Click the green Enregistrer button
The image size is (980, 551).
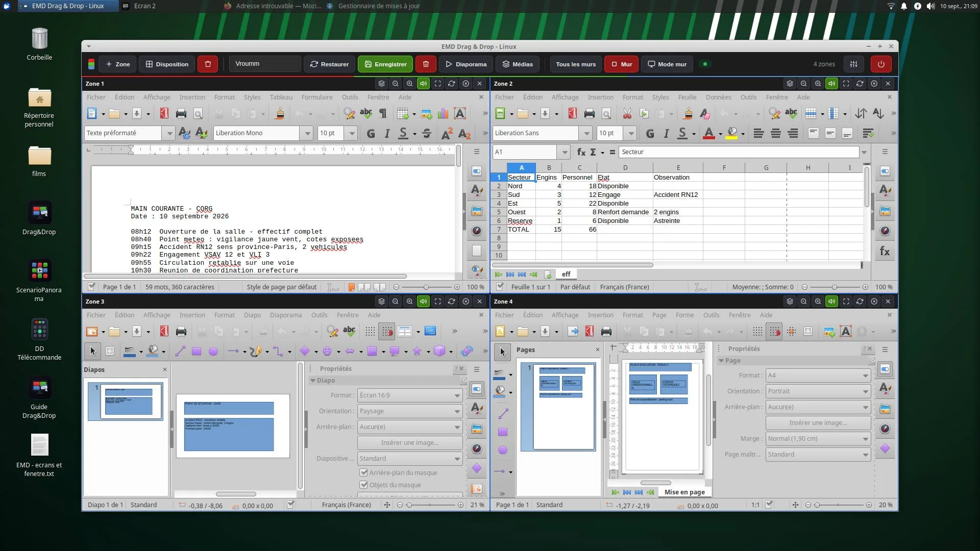pos(385,64)
